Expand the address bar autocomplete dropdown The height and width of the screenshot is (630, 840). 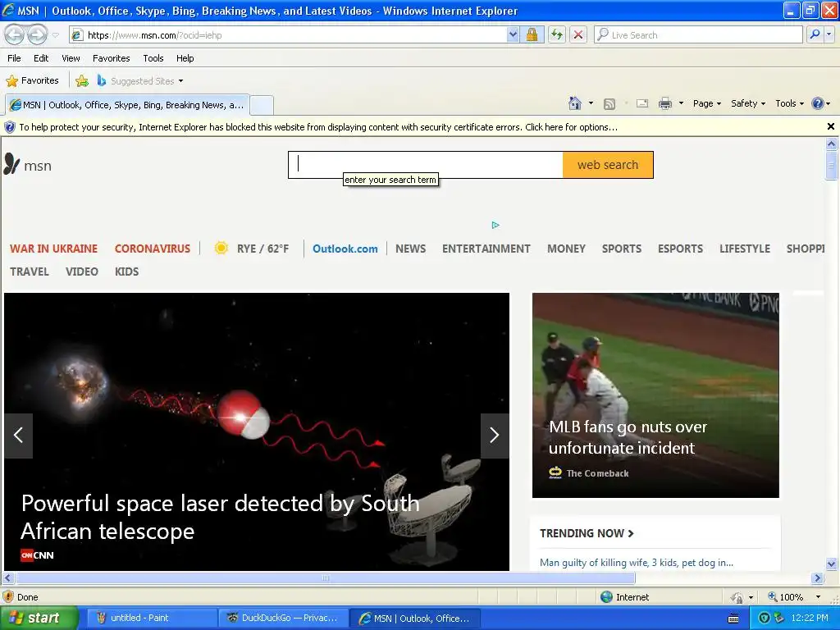513,35
